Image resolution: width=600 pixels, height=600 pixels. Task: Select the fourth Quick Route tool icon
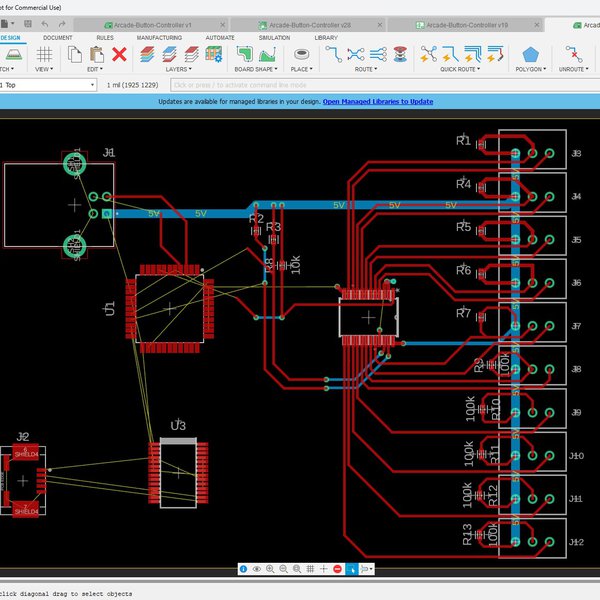[495, 54]
